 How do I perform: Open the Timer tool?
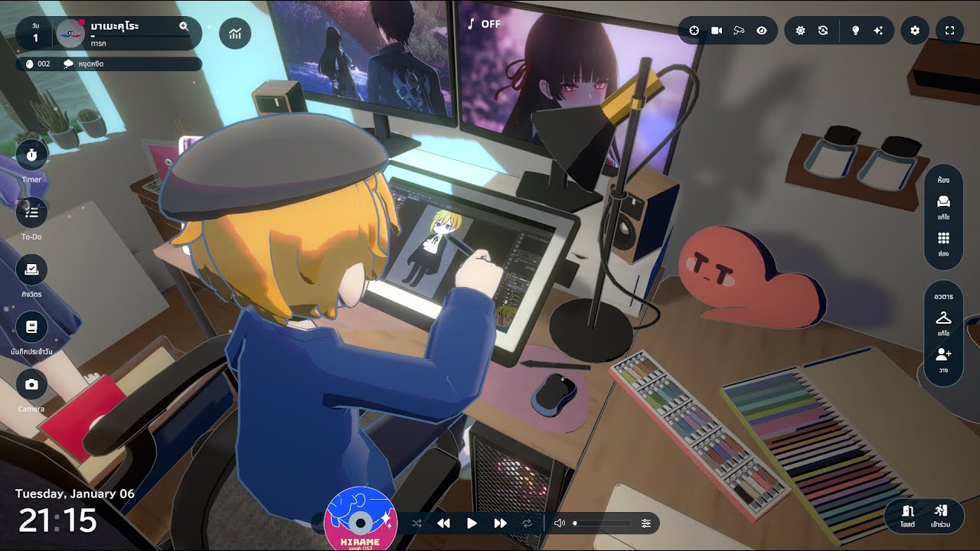(x=31, y=155)
